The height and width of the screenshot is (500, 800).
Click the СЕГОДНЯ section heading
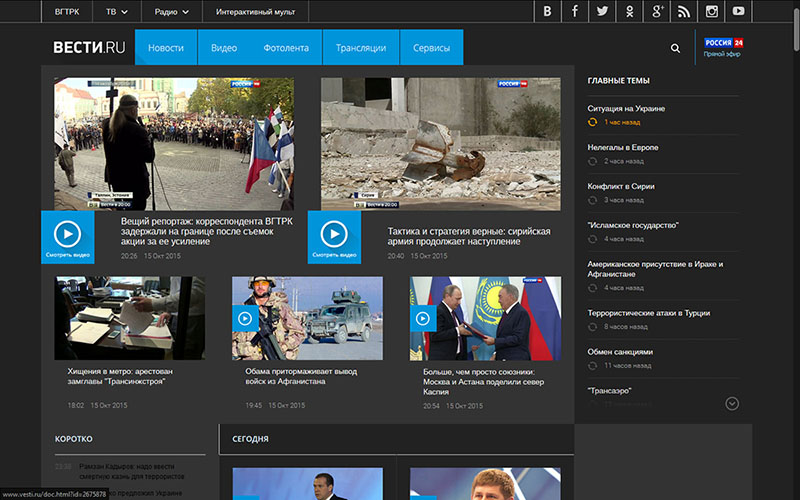tap(250, 439)
